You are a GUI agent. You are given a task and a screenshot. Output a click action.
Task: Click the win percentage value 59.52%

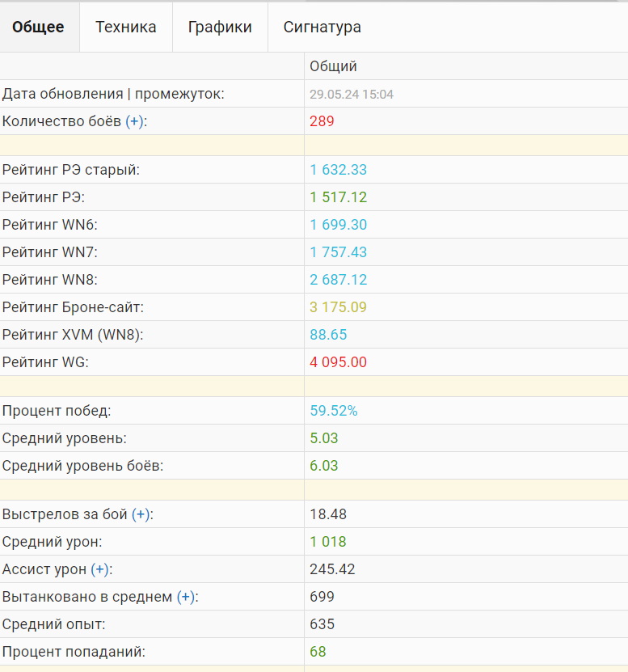[333, 411]
